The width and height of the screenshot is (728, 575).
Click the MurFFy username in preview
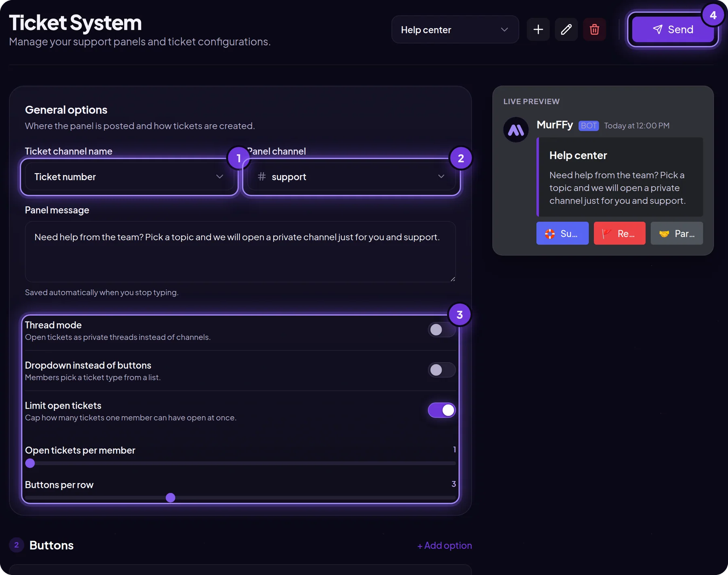[x=554, y=125]
